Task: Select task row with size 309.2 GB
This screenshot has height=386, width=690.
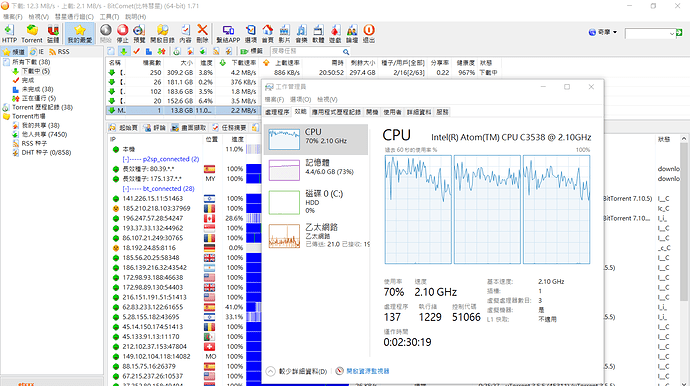Action: (304, 72)
